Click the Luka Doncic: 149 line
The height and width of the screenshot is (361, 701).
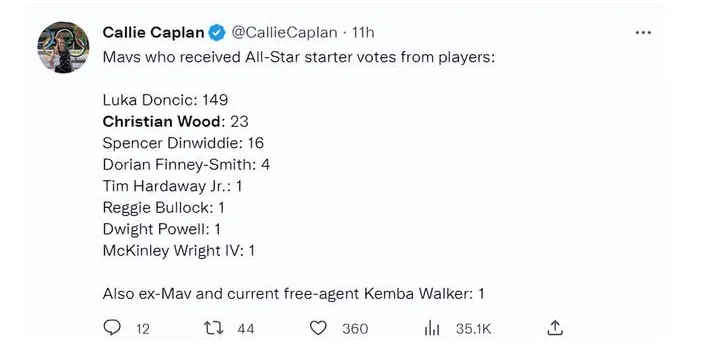coord(165,100)
